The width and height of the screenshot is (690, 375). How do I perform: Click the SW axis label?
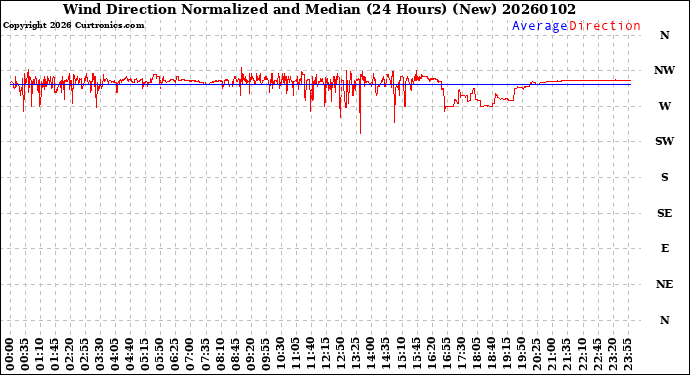(664, 141)
